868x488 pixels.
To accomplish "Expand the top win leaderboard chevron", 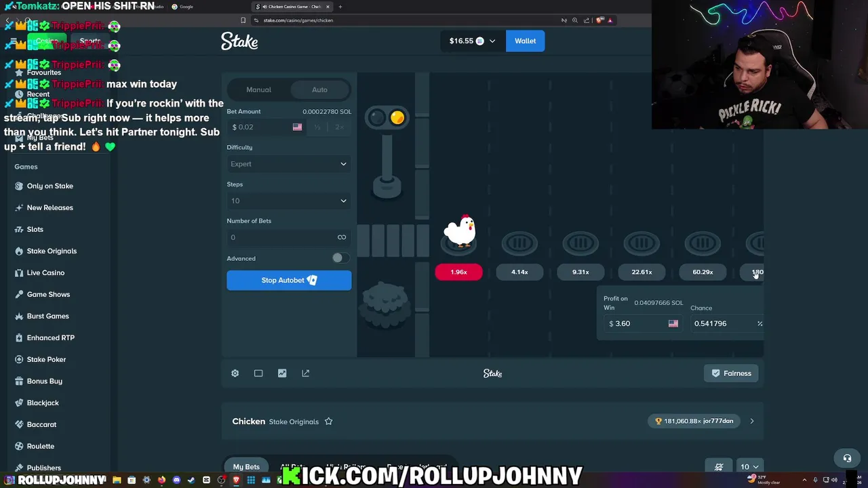I will 751,422.
